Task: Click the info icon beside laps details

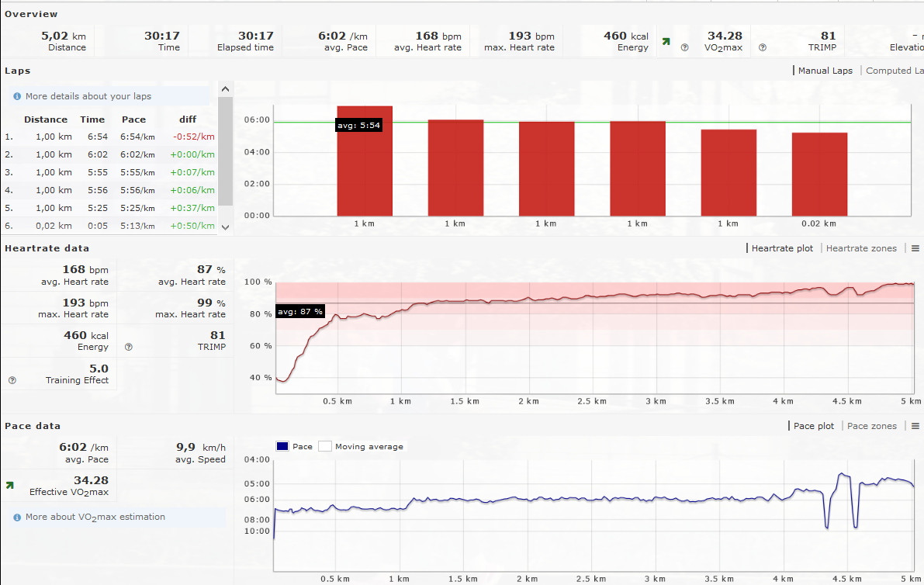Action: [17, 96]
